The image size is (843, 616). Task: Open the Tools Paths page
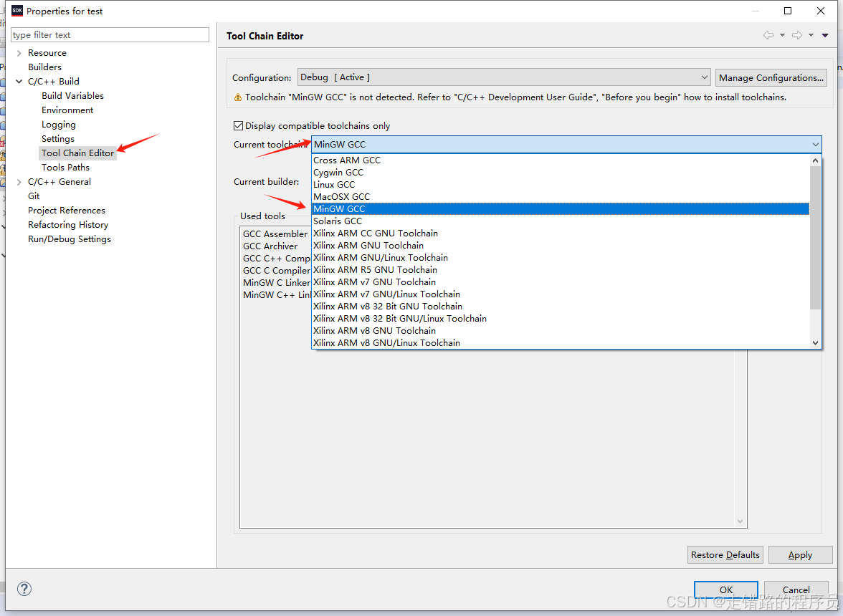(66, 168)
